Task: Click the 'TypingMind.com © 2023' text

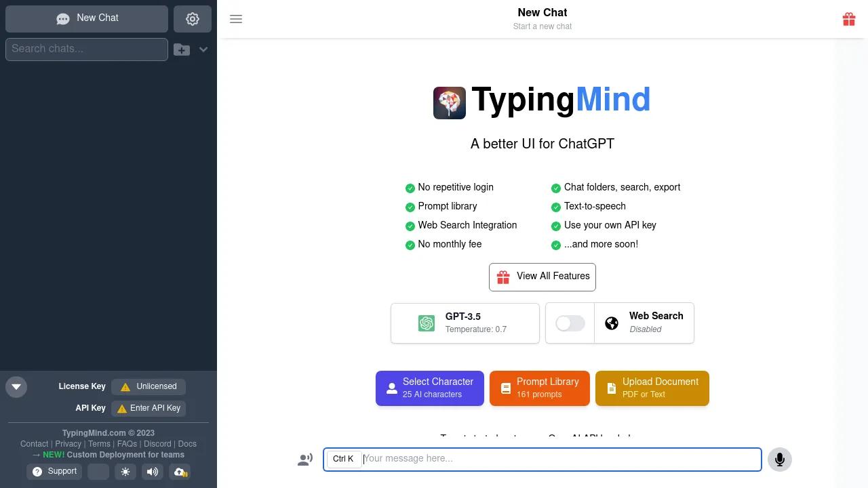Action: [x=108, y=433]
